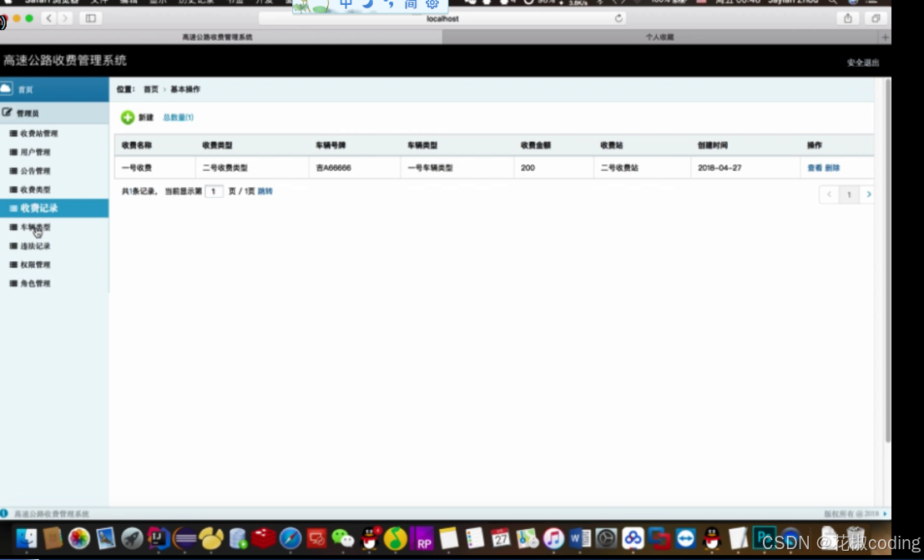Image resolution: width=924 pixels, height=560 pixels.
Task: Open WeChat from the dock
Action: point(343,538)
